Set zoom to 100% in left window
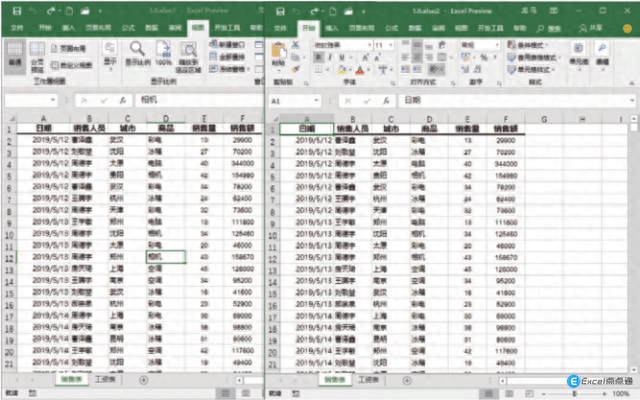This screenshot has height=400, width=640. 163,54
